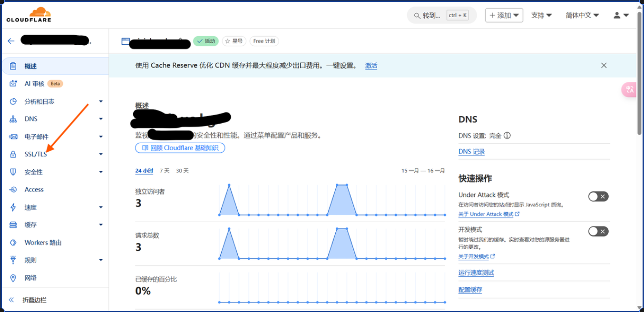The image size is (644, 312).
Task: Click the 规则 filter icon
Action: (13, 260)
